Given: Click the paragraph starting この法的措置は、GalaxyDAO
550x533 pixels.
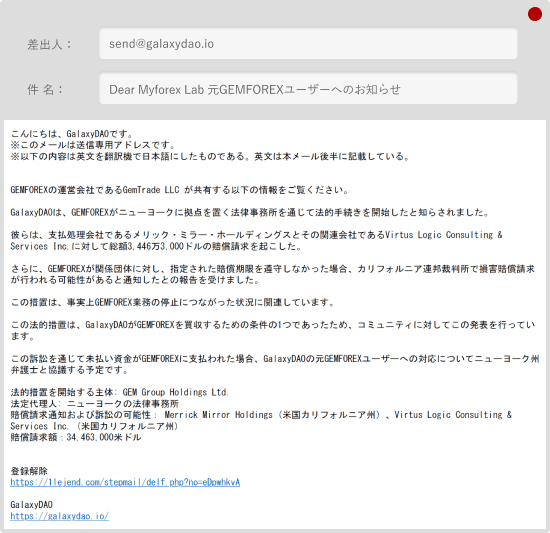Looking at the screenshot, I should click(273, 330).
